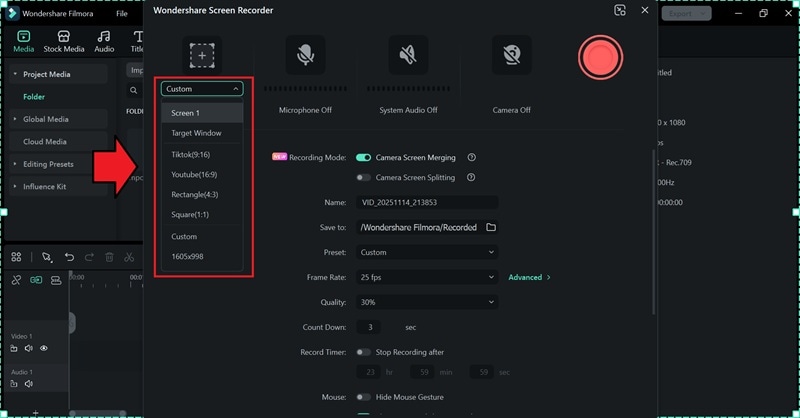The image size is (800, 418).
Task: Toggle Hide Mouse Gesture switch
Action: pyautogui.click(x=363, y=397)
